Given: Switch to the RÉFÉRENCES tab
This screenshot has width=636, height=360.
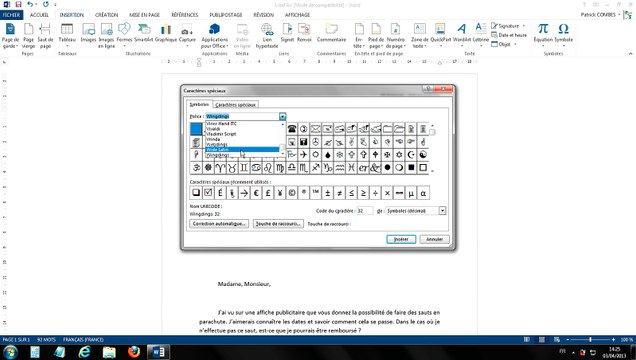Looking at the screenshot, I should (x=185, y=15).
